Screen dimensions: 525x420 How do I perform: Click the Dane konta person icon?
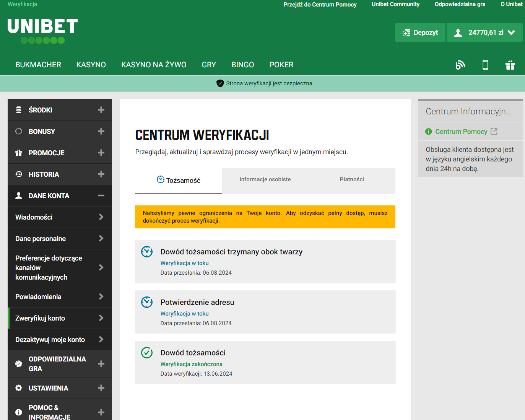(x=18, y=196)
